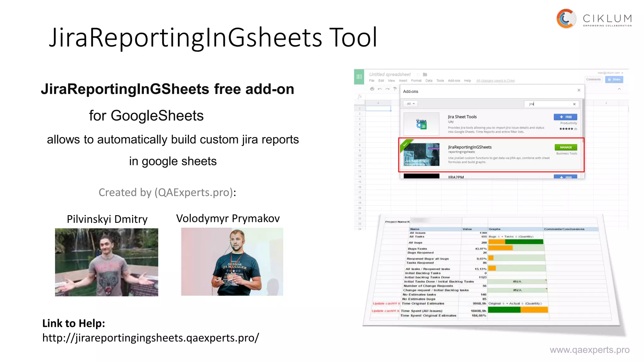This screenshot has width=644, height=362.
Task: Click the photo of Volodymyr Prymakov
Action: pos(232,262)
